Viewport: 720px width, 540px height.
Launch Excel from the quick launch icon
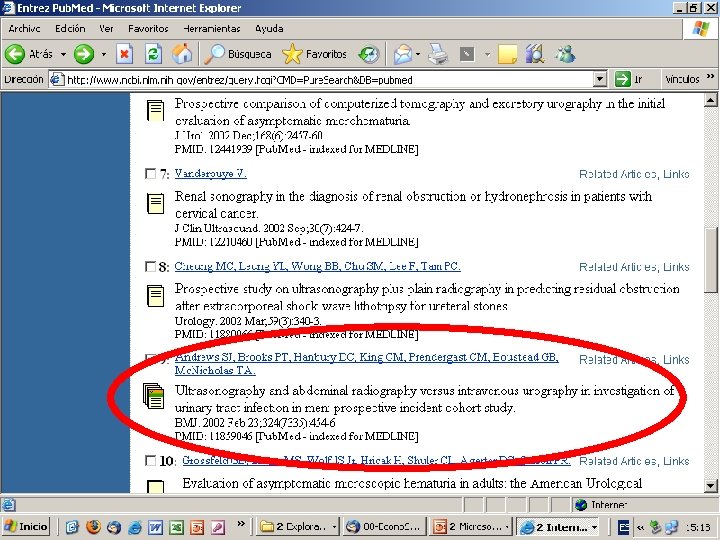pyautogui.click(x=176, y=527)
